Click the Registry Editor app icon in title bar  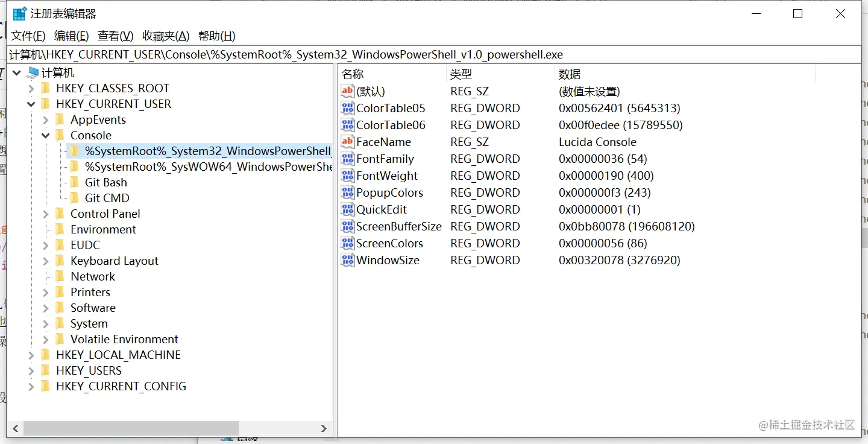point(19,14)
